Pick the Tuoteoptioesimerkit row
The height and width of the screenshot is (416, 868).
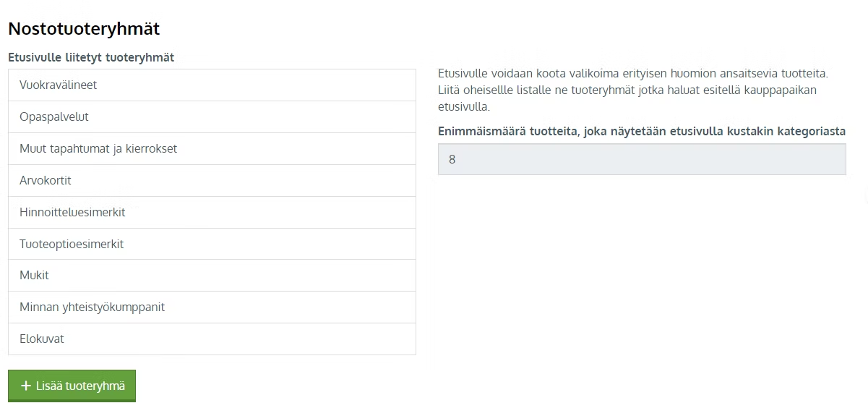point(212,244)
